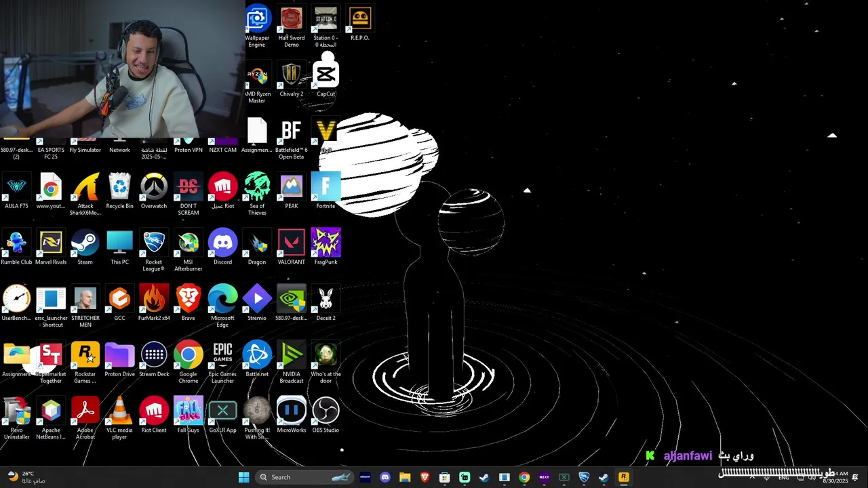Open the Proton Drive folder icon

(119, 360)
